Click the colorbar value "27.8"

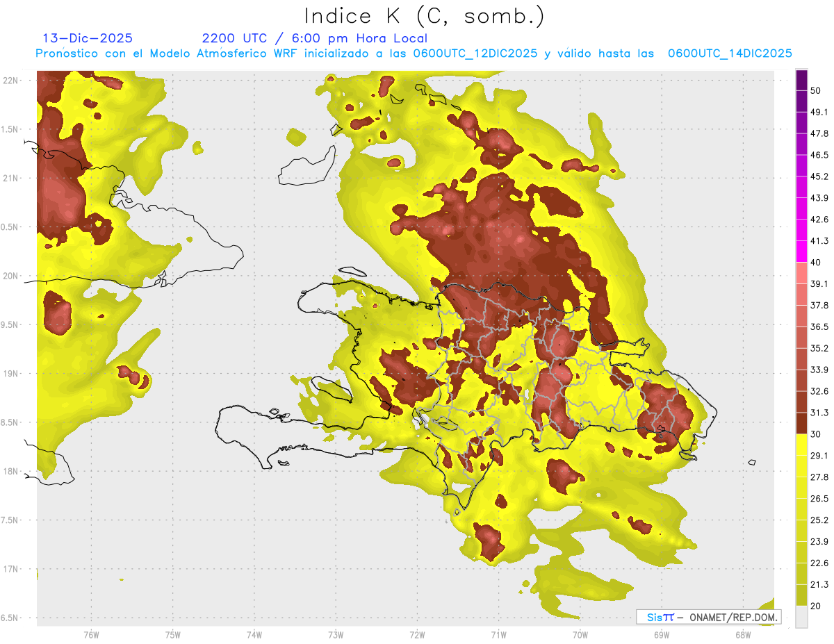pos(820,477)
